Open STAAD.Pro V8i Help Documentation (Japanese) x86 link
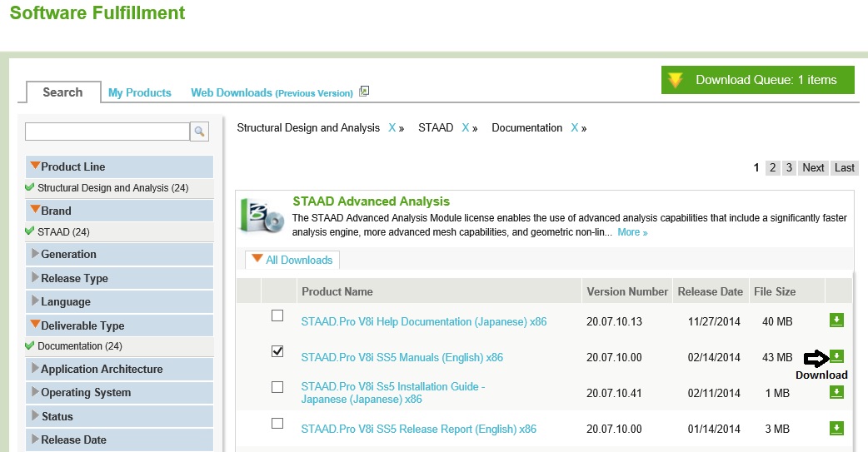This screenshot has height=452, width=868. pyautogui.click(x=424, y=321)
